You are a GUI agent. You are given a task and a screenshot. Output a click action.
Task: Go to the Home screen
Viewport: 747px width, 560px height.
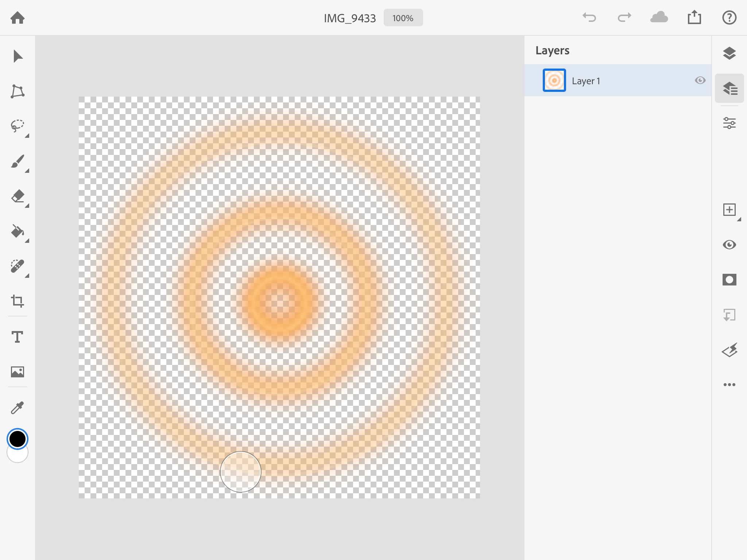(x=18, y=17)
